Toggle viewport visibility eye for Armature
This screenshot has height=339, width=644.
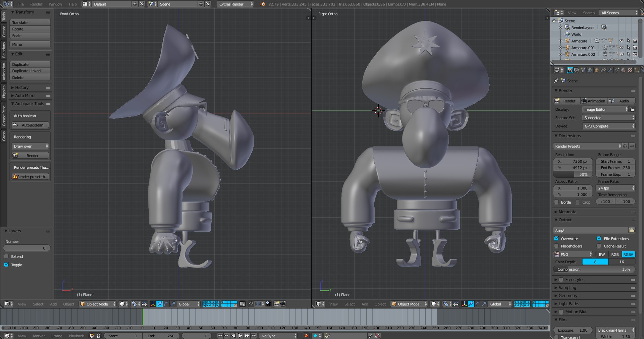[622, 41]
